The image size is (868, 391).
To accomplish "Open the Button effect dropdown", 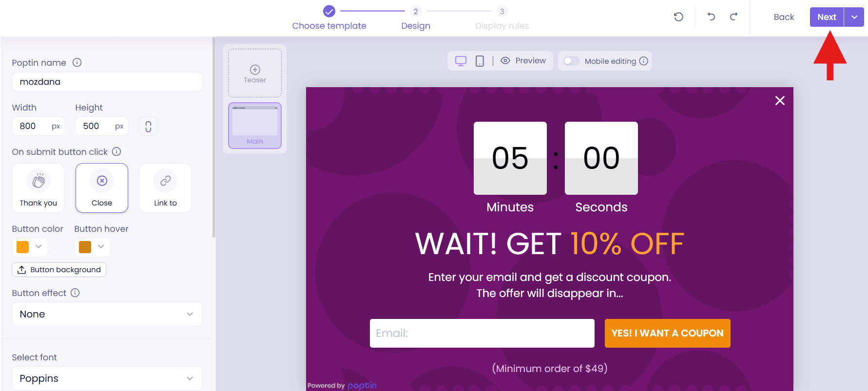I will [107, 314].
